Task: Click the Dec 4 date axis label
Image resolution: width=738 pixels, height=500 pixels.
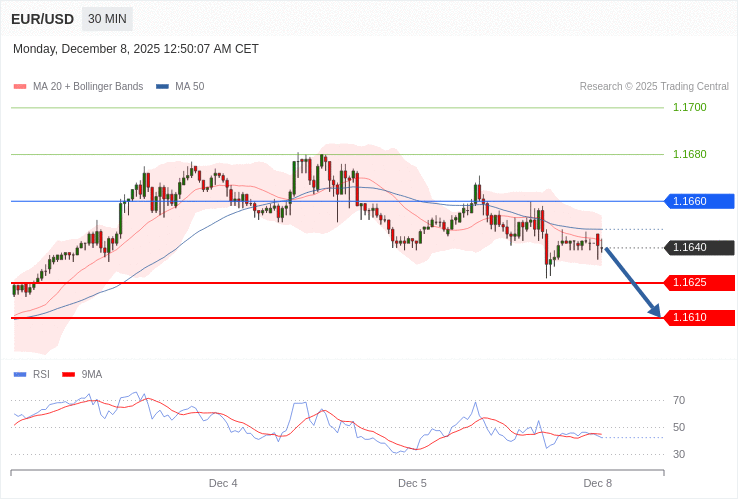Action: [223, 483]
